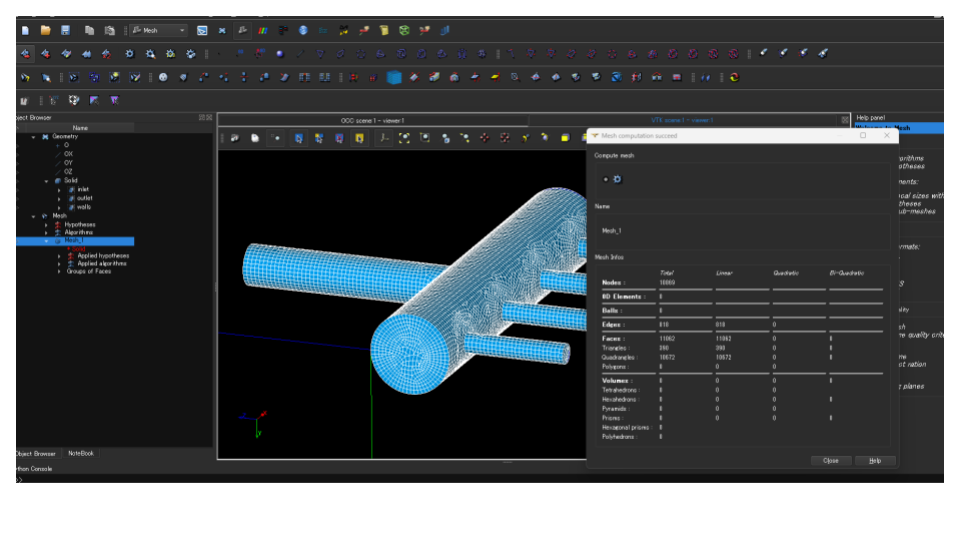The width and height of the screenshot is (960, 540).
Task: Click the Fit All icon in viewer toolbar
Action: (x=404, y=138)
